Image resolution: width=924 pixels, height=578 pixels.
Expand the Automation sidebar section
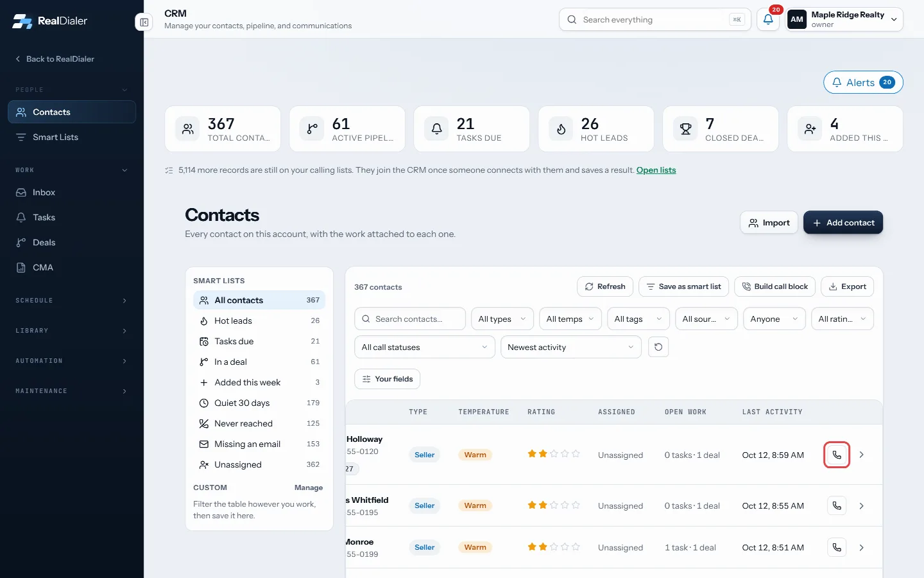(x=72, y=361)
